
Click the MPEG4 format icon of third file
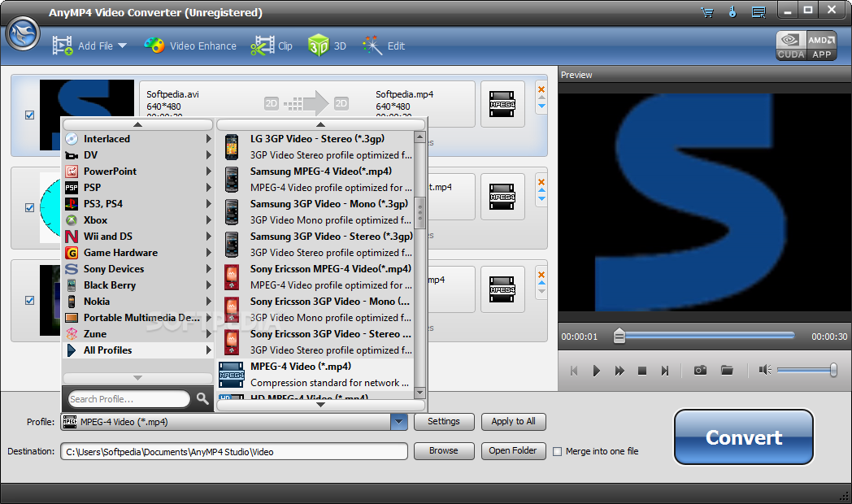click(x=502, y=289)
